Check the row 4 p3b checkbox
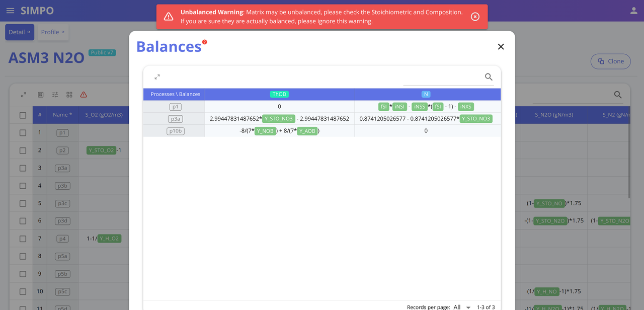The image size is (644, 310). pos(23,186)
